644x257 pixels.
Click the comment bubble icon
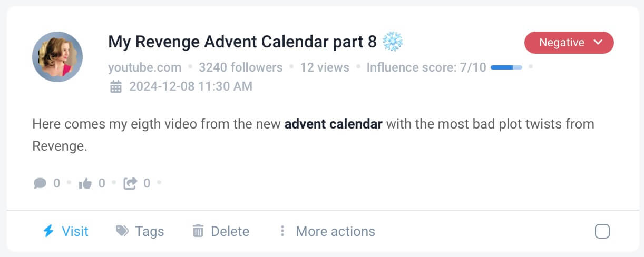tap(40, 183)
